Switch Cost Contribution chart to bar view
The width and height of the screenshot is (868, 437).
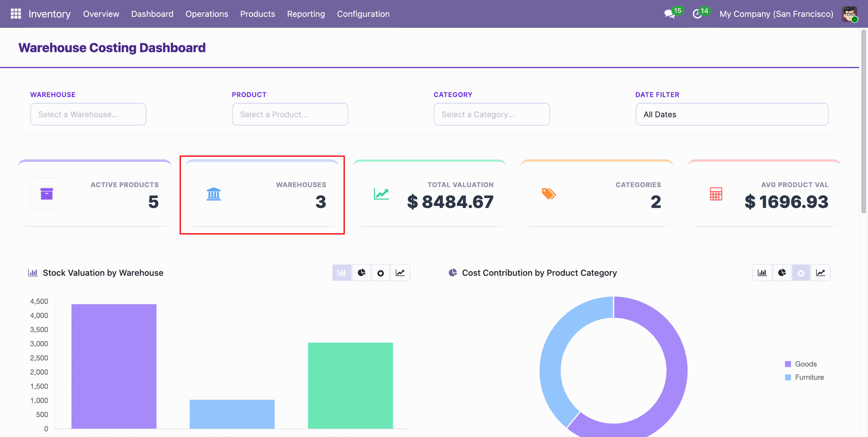(x=762, y=273)
